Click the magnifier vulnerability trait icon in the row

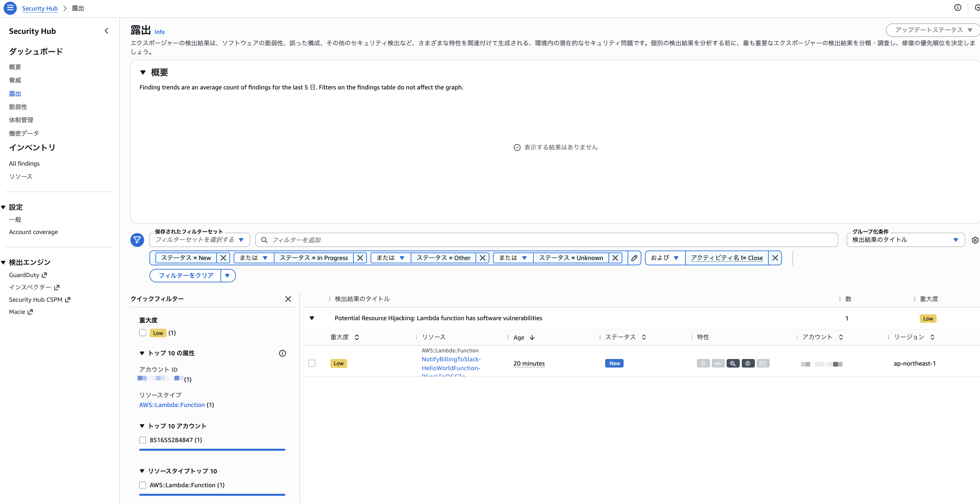point(733,364)
